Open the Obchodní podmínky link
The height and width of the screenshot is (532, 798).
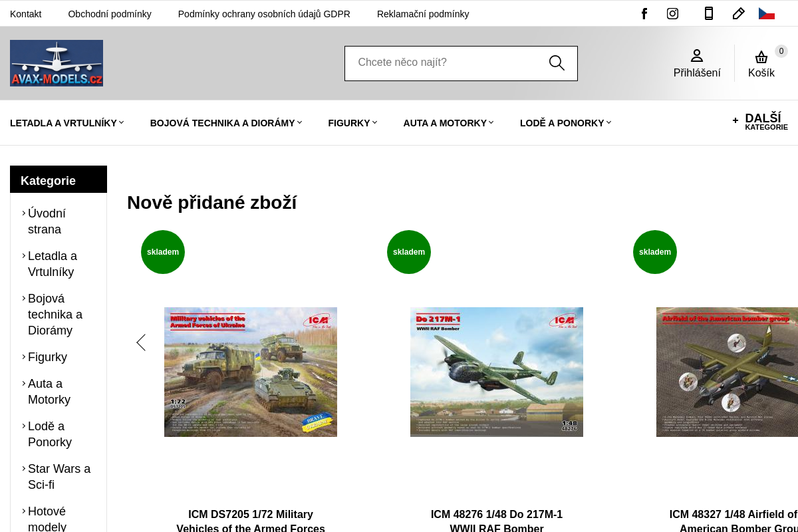tap(110, 14)
